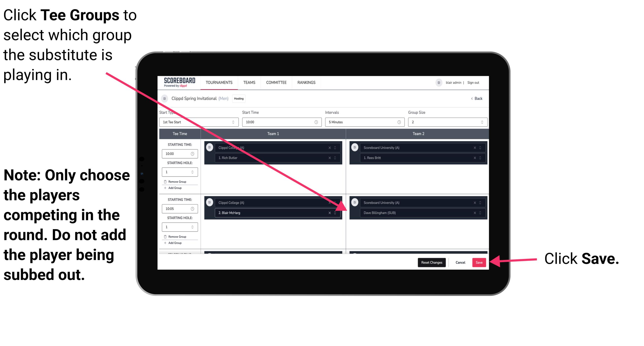Click the Reset Changes button
Screen dimensions: 644x346
pyautogui.click(x=431, y=262)
